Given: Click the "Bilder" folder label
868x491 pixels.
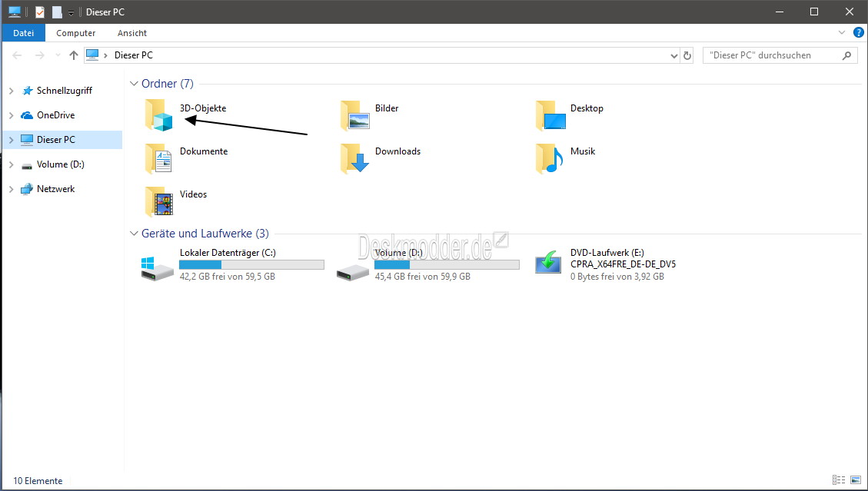Looking at the screenshot, I should (x=387, y=108).
